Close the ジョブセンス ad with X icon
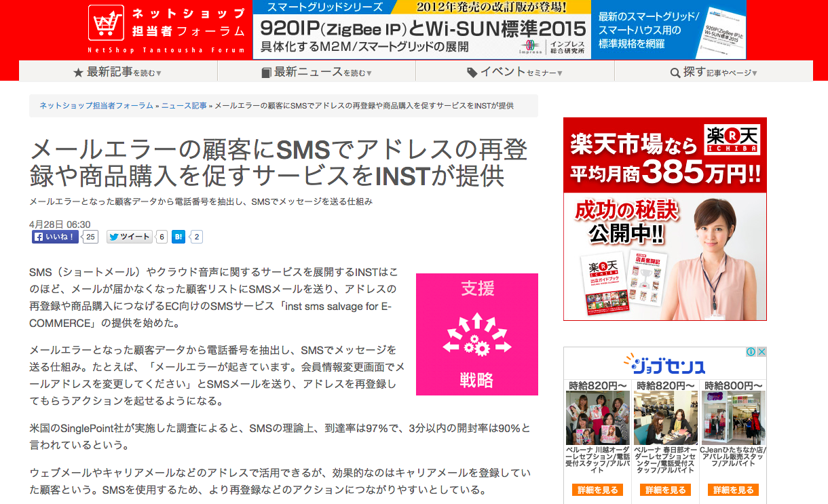This screenshot has width=828, height=504. [761, 352]
